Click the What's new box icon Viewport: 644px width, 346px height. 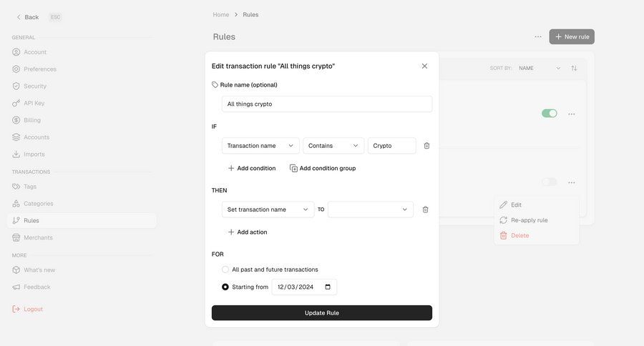16,270
